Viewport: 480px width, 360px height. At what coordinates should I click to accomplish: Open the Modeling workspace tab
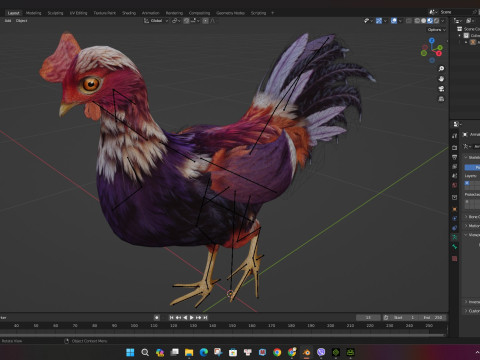pyautogui.click(x=34, y=13)
